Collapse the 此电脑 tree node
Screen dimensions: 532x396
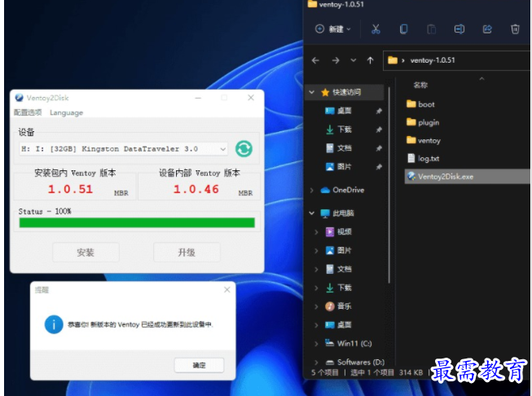311,213
